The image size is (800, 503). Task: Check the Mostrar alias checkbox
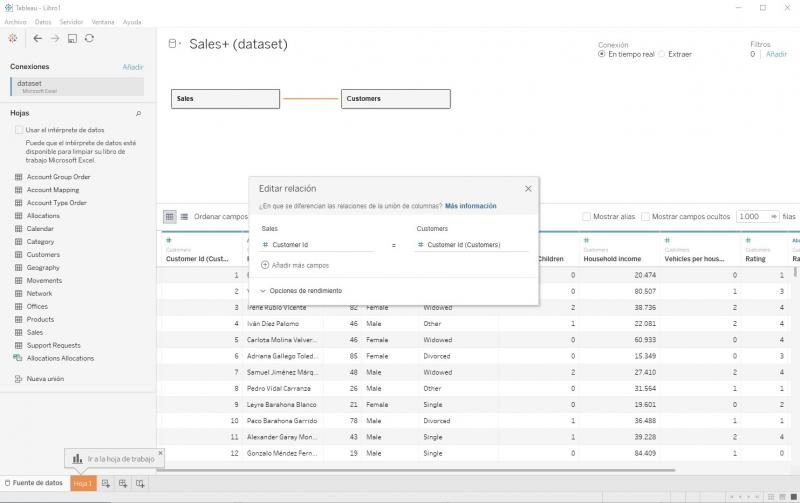tap(587, 217)
